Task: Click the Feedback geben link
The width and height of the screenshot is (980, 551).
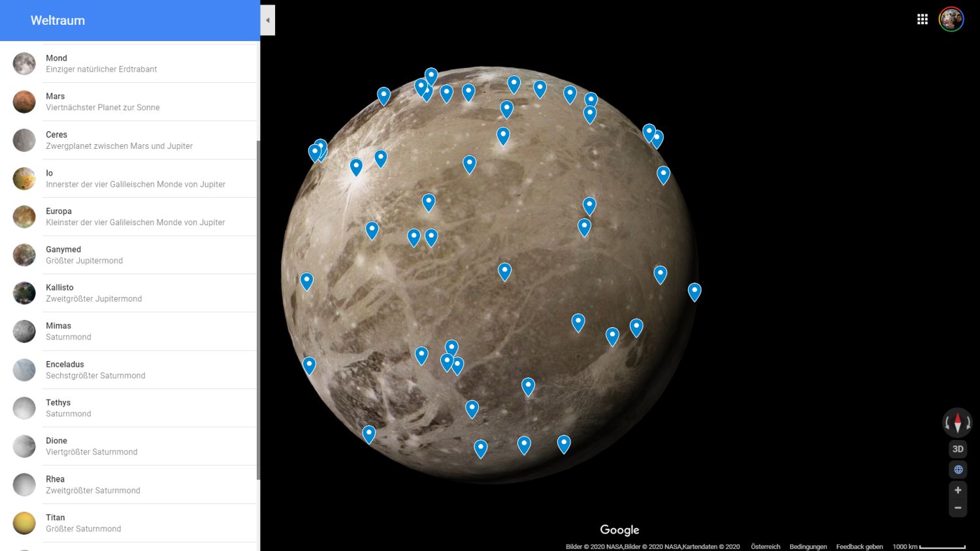Action: (859, 546)
